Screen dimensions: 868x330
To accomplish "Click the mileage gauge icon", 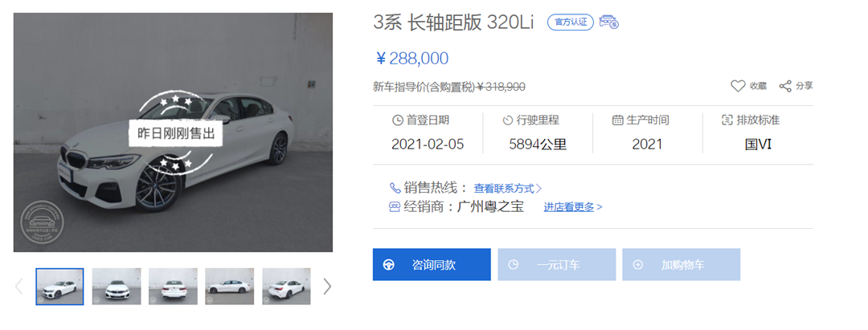I will tap(508, 120).
